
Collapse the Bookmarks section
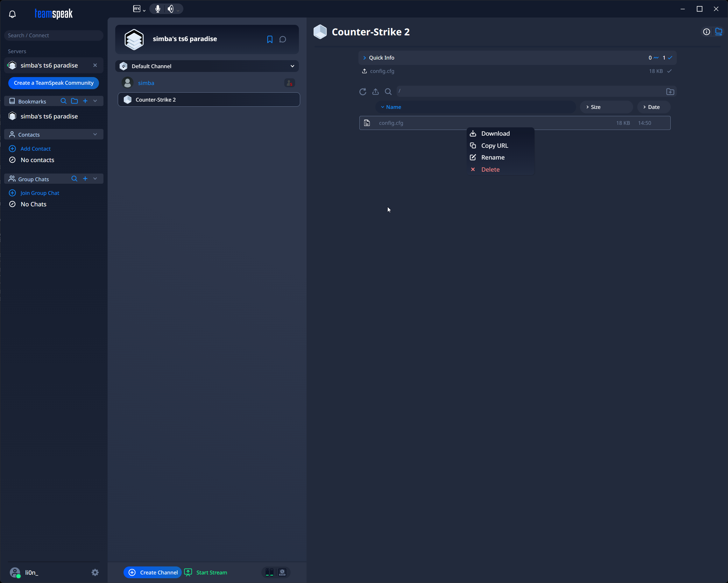pyautogui.click(x=95, y=101)
